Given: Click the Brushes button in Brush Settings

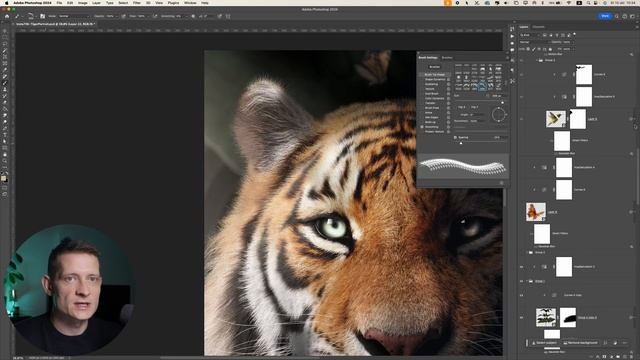Looking at the screenshot, I should [434, 67].
